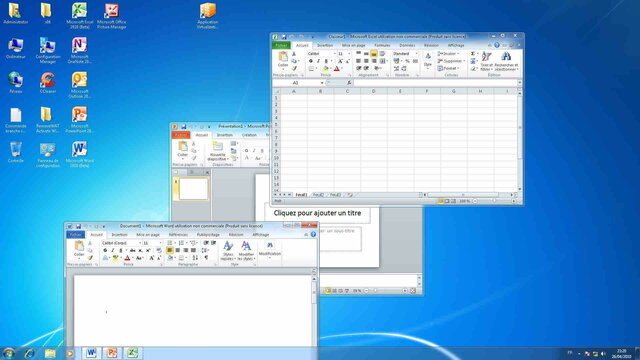Open the Supprimer dropdown in Excel
This screenshot has height=360, width=640.
point(451,61)
